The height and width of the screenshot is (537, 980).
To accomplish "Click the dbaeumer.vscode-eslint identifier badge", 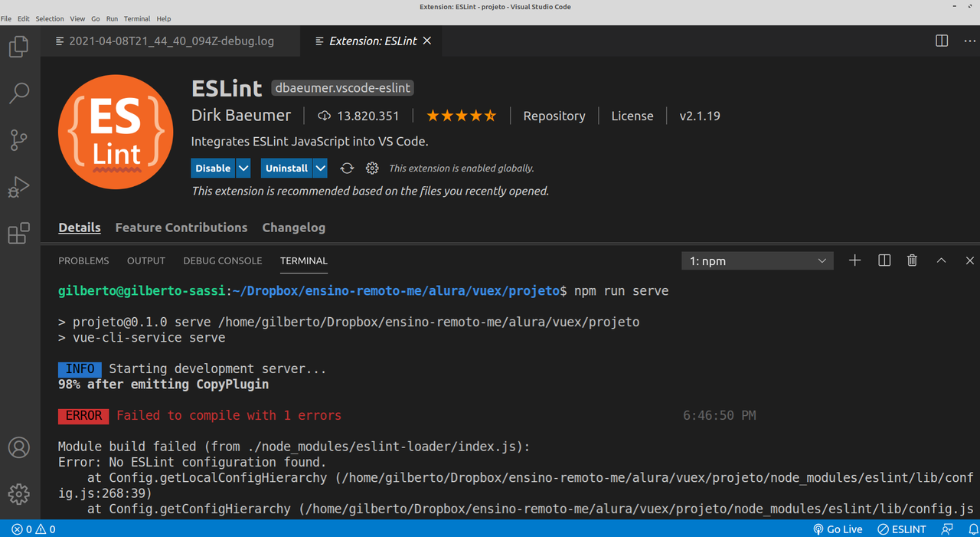I will click(x=343, y=88).
